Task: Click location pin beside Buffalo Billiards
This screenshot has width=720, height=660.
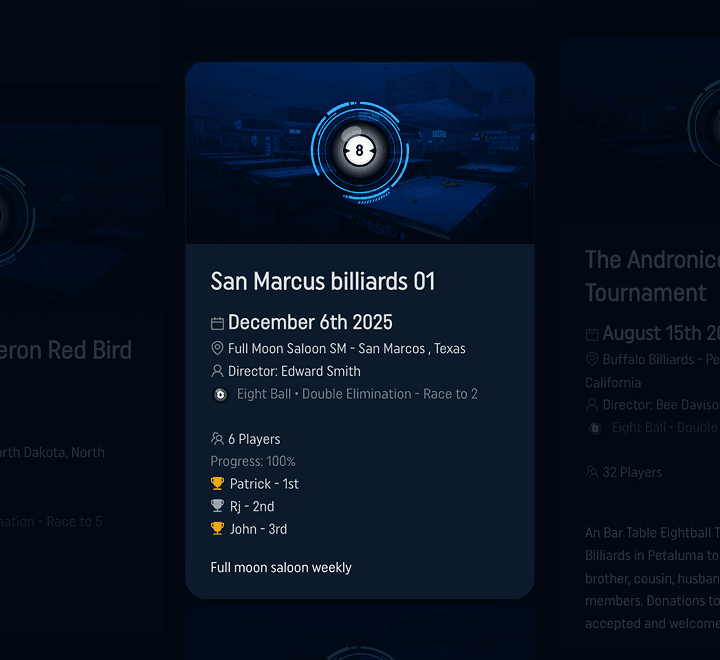Action: (x=592, y=359)
